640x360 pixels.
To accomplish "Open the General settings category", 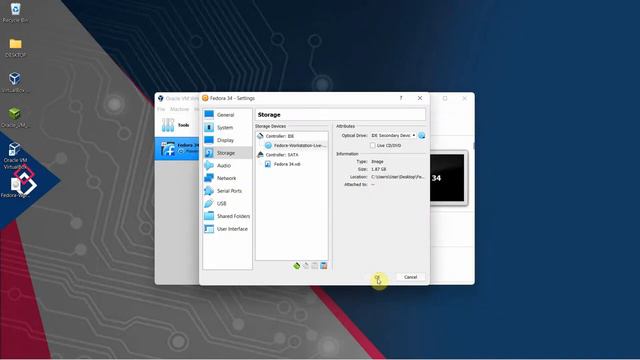I will [x=227, y=115].
